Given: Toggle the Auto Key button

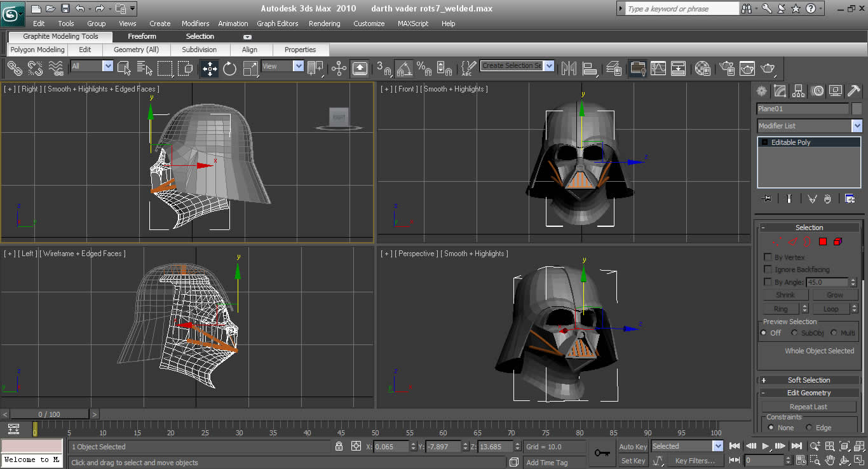Looking at the screenshot, I should coord(633,447).
